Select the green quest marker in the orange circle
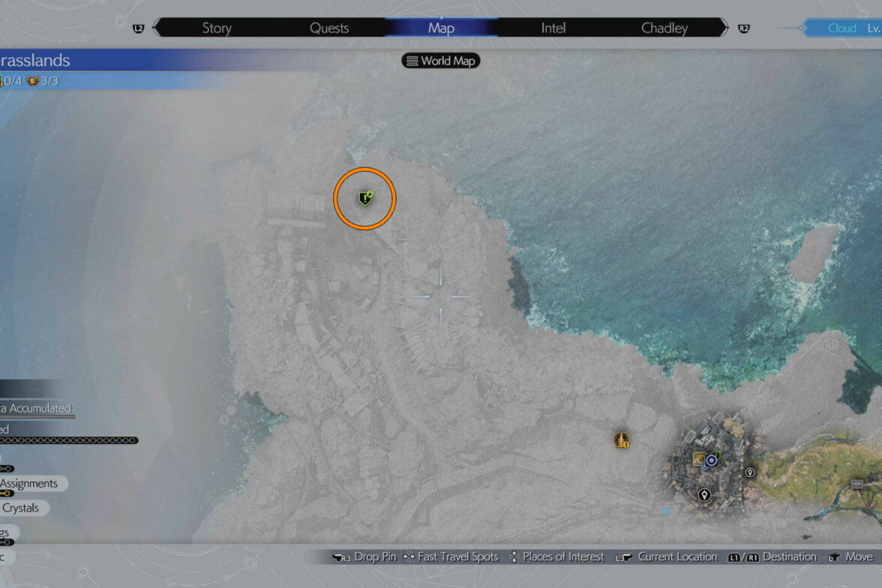Viewport: 882px width, 588px height. tap(366, 198)
